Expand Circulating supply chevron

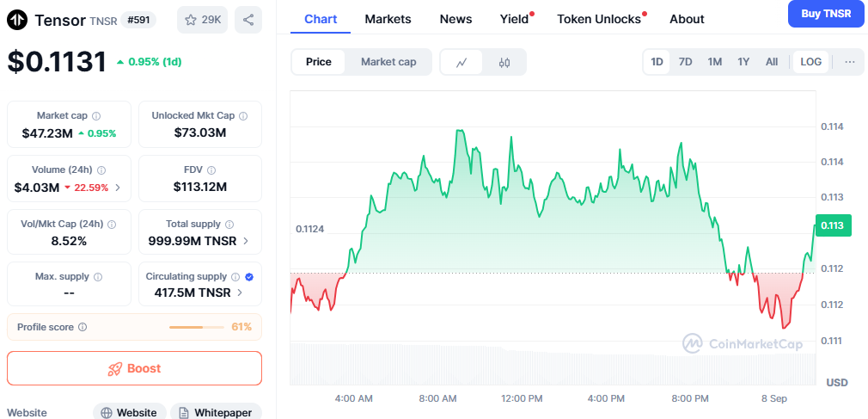coord(240,293)
